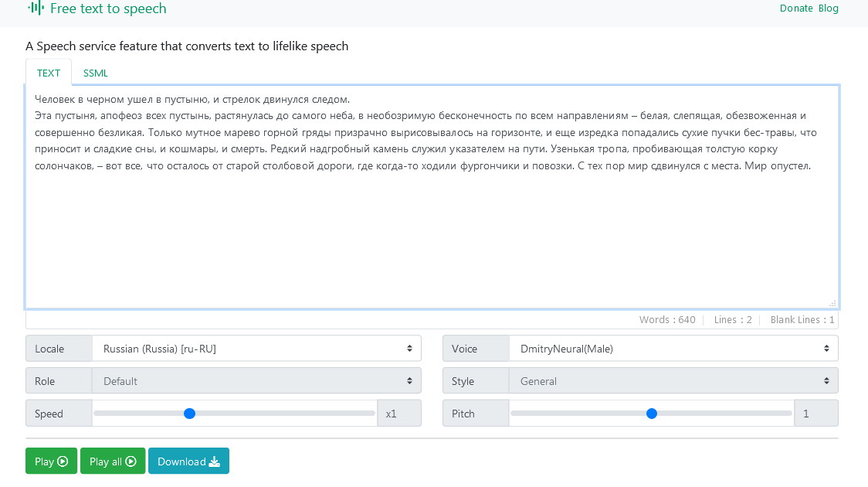Click the sound wave logo icon
The height and width of the screenshot is (487, 868).
(x=36, y=8)
